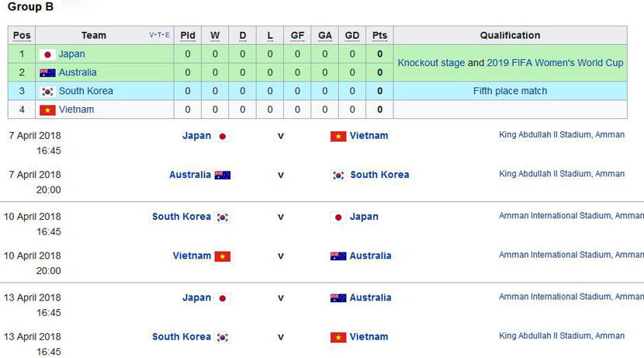Image resolution: width=644 pixels, height=358 pixels.
Task: Open the Australia link in 13 April match
Action: click(x=370, y=297)
